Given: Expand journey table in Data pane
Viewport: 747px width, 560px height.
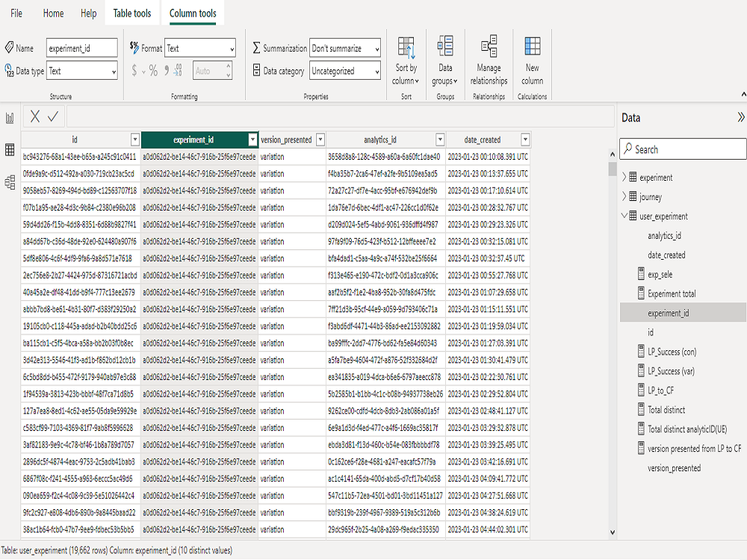Looking at the screenshot, I should point(624,196).
